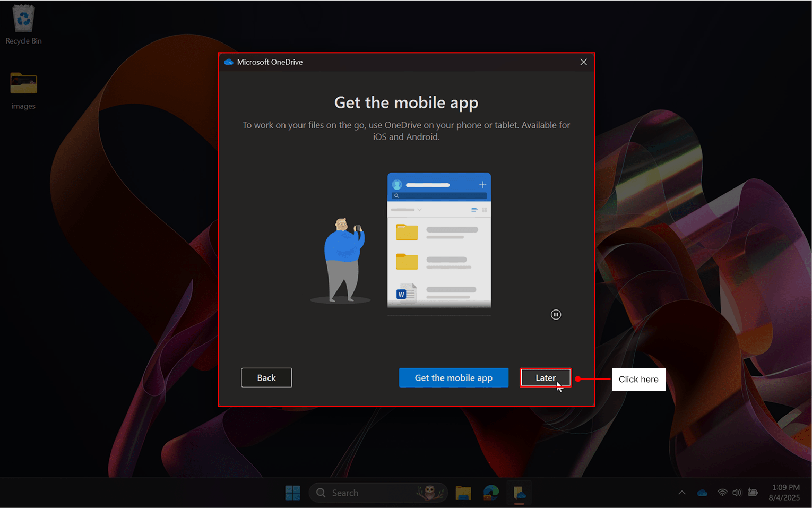
Task: Launch Microsoft Edge from the taskbar
Action: pos(491,493)
